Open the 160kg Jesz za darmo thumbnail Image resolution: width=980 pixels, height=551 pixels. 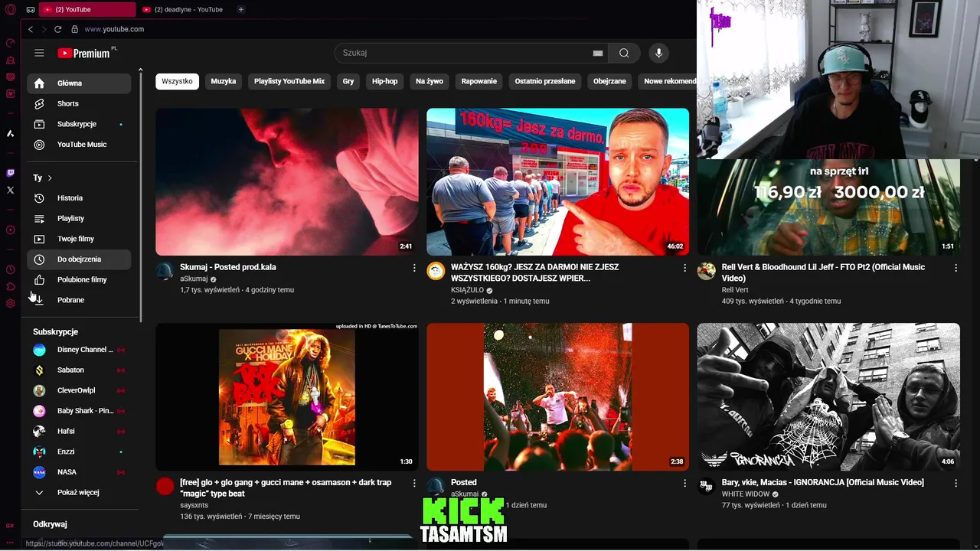click(x=557, y=181)
